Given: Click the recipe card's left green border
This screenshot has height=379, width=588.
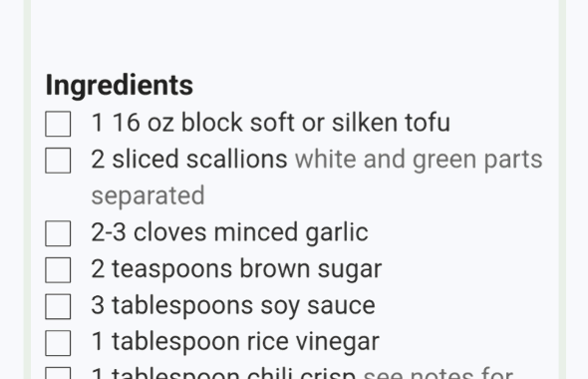Looking at the screenshot, I should (x=27, y=189).
